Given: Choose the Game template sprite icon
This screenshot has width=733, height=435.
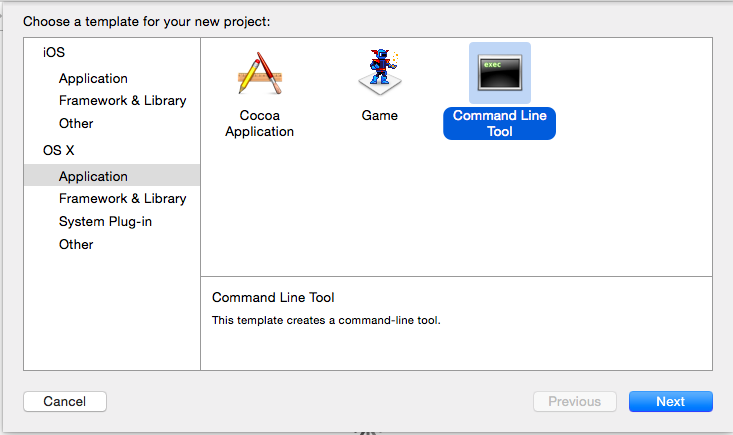Looking at the screenshot, I should (380, 72).
